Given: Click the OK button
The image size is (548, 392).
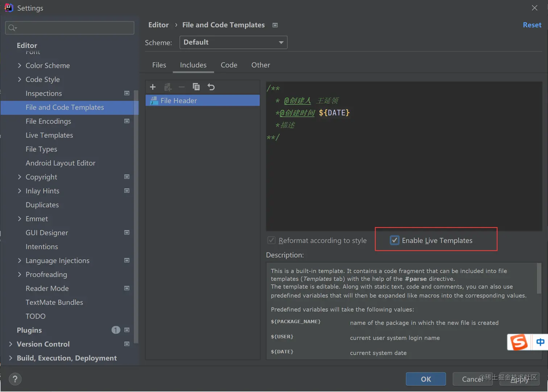Looking at the screenshot, I should coord(426,379).
